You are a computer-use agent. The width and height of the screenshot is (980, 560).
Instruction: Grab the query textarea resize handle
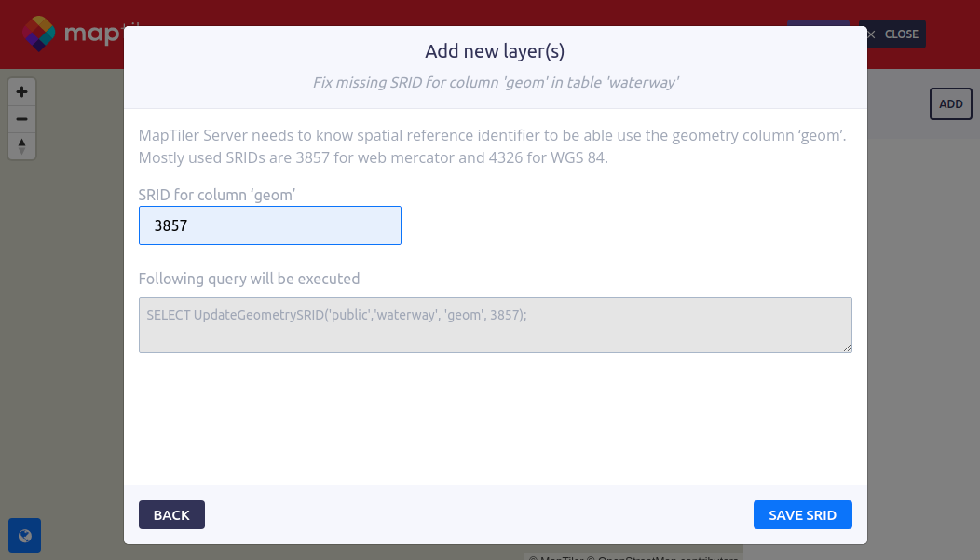[x=848, y=348]
